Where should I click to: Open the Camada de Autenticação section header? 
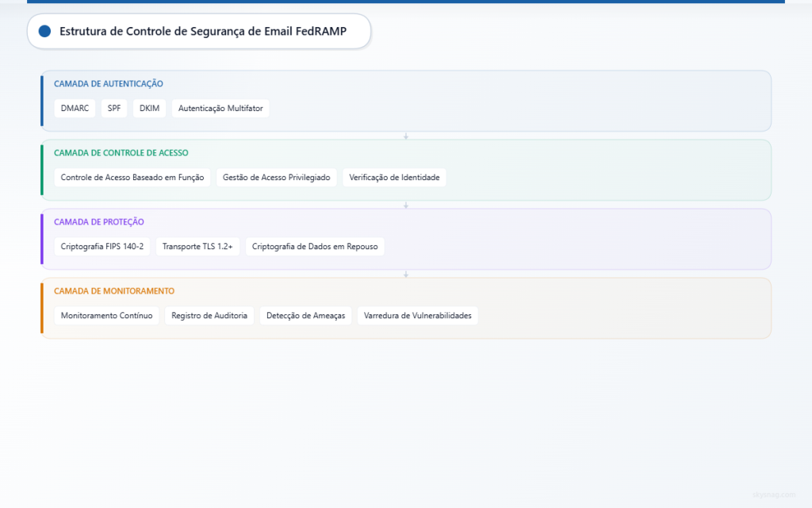pyautogui.click(x=108, y=83)
